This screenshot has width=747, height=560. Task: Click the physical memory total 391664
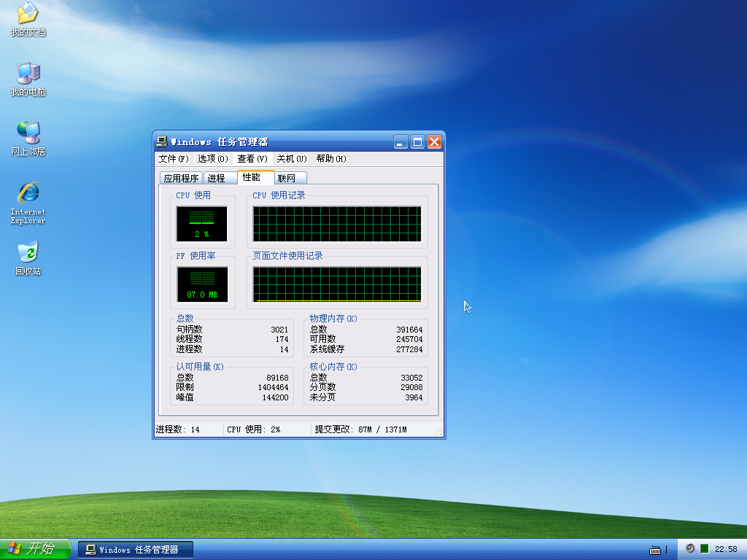[x=409, y=330]
